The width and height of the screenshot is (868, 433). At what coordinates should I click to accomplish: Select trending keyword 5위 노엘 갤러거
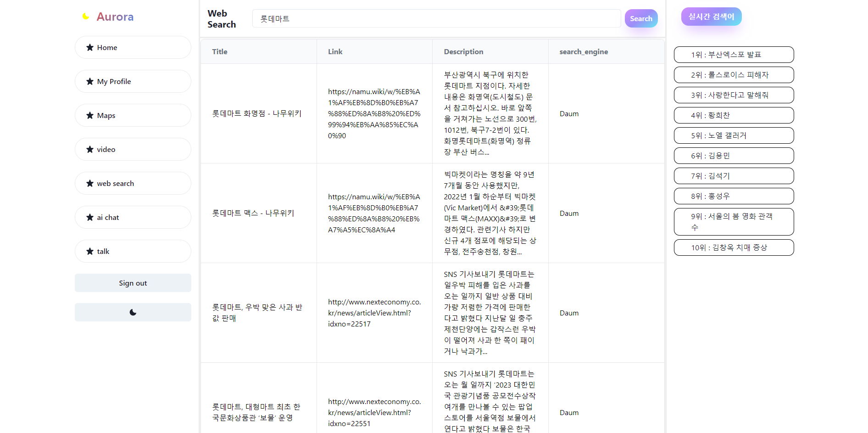tap(734, 135)
